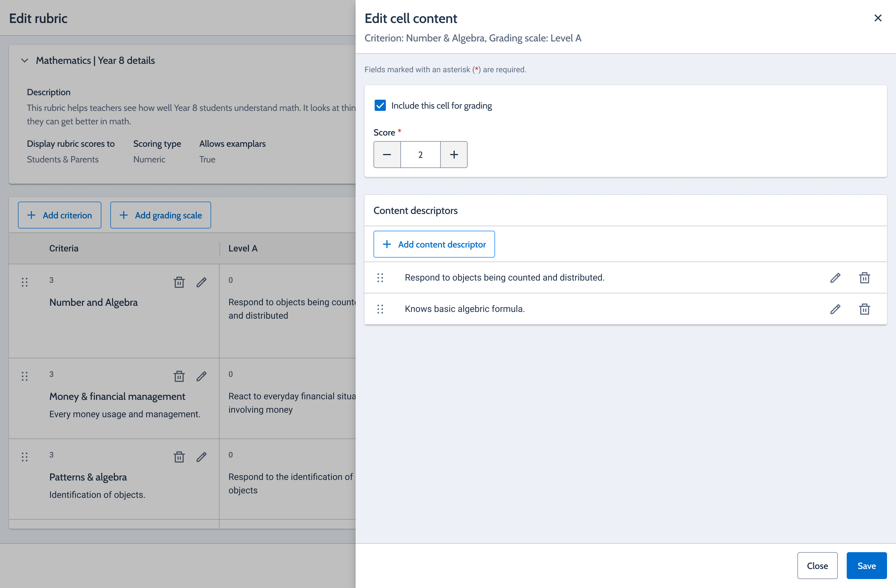
Task: Click 'Identification of objects.' description
Action: (97, 495)
